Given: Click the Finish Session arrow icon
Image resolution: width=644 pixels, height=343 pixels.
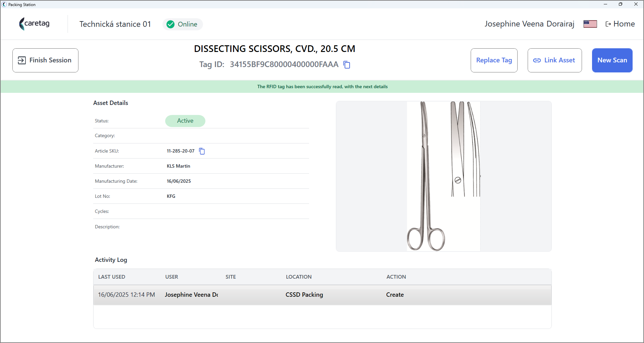Looking at the screenshot, I should pyautogui.click(x=22, y=60).
